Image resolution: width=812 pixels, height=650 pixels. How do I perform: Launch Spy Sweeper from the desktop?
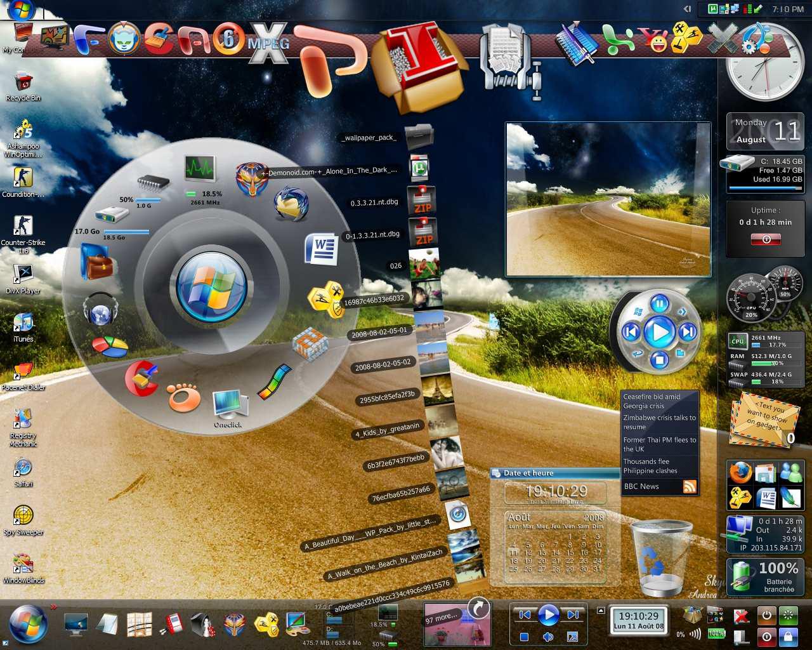pos(23,521)
